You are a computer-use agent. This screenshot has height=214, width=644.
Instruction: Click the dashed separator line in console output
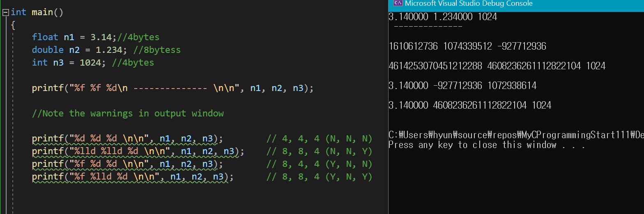[428, 27]
